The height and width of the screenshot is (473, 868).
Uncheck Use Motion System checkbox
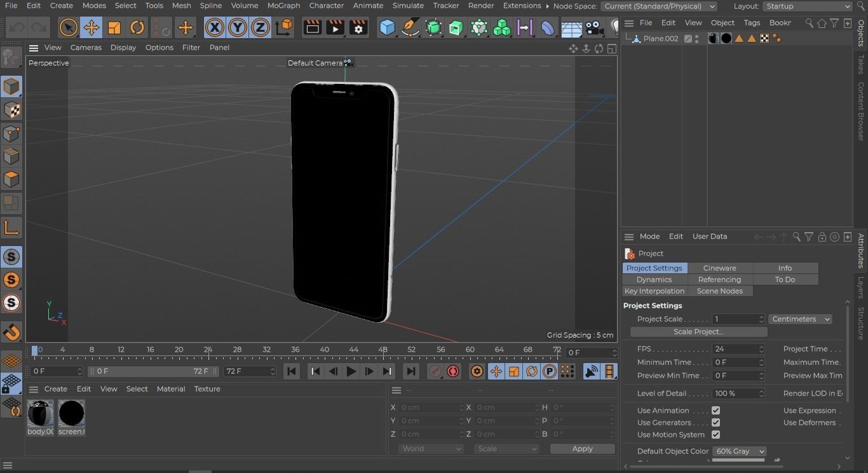pos(715,435)
